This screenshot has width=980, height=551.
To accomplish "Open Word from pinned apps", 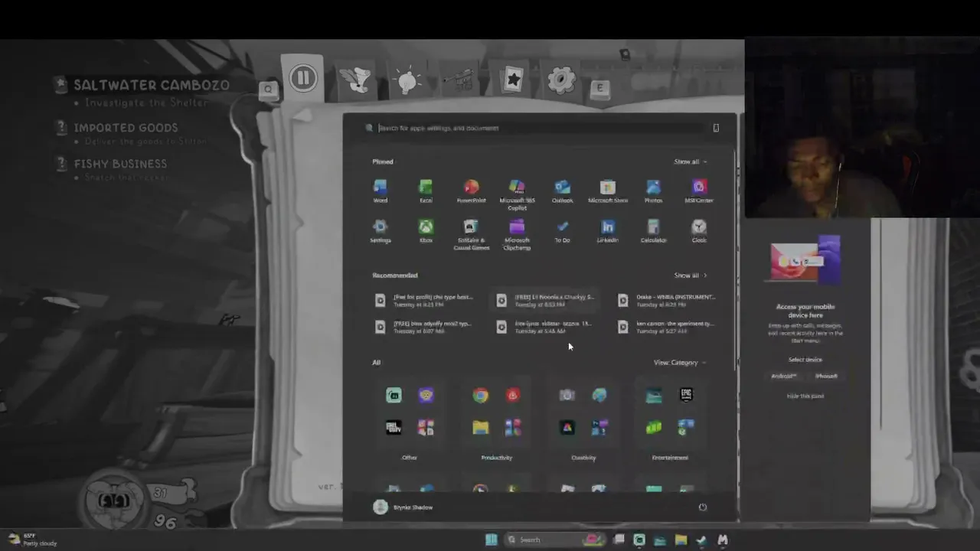I will coord(380,191).
